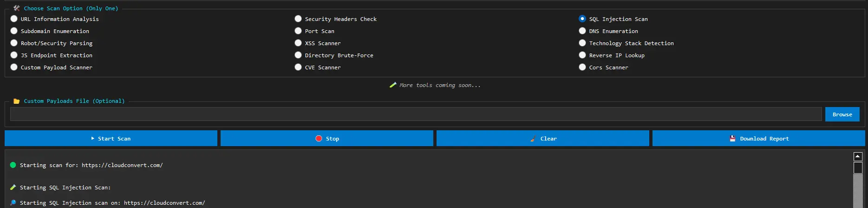Pick Directory Brute-Force scan option
This screenshot has width=868, height=208.
tap(298, 55)
